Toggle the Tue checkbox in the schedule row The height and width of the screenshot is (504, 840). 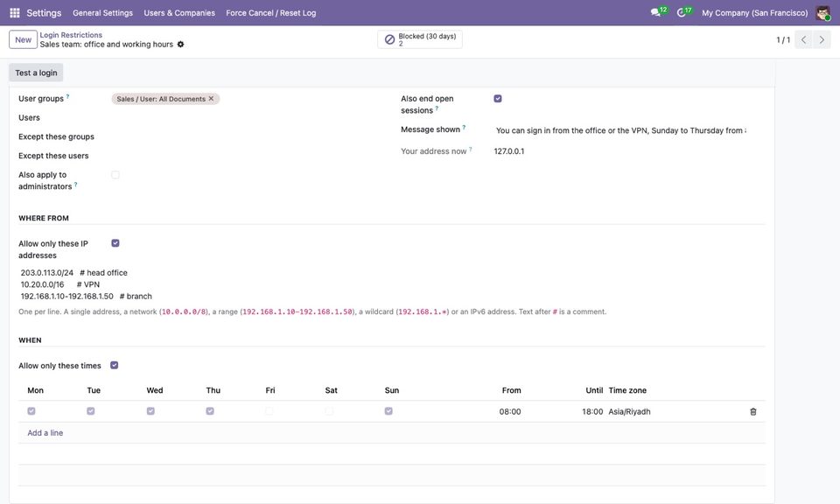tap(90, 411)
